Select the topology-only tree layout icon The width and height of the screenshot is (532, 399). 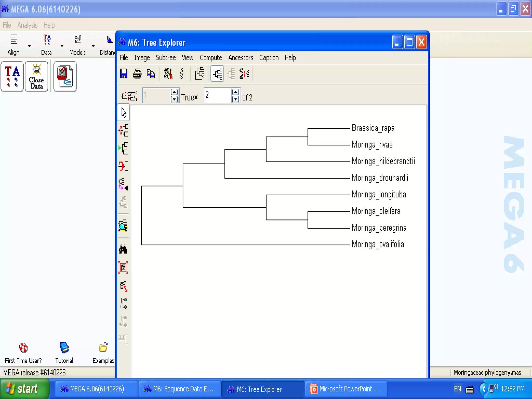point(199,74)
